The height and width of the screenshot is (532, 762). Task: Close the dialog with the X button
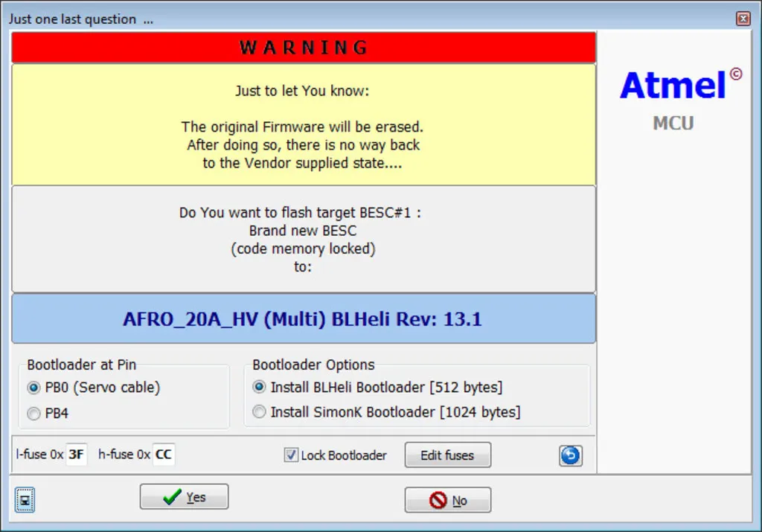pos(742,19)
